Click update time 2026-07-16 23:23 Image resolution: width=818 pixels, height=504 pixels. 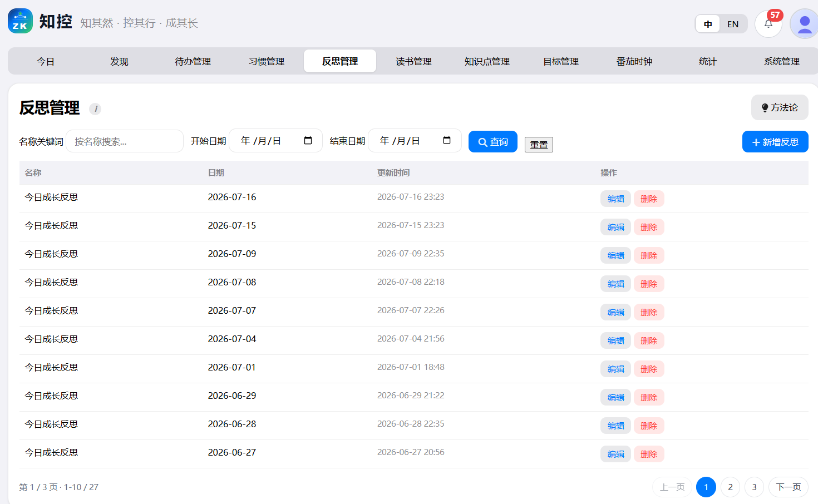click(411, 197)
